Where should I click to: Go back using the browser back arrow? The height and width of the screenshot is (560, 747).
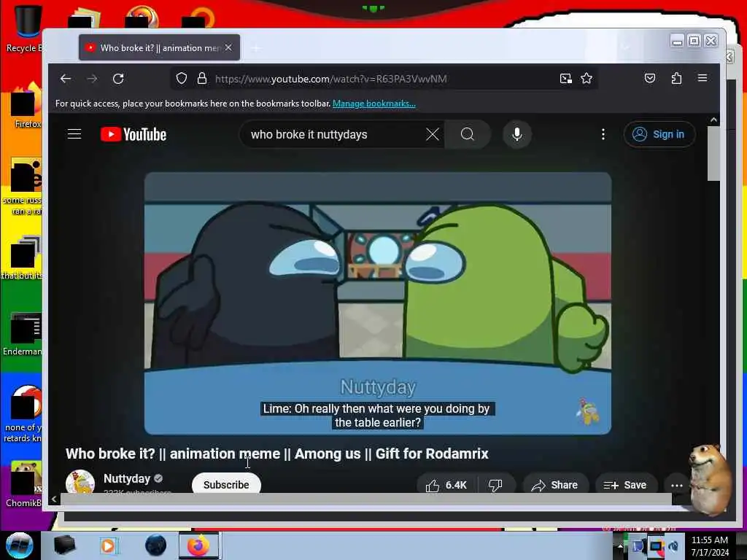(66, 79)
